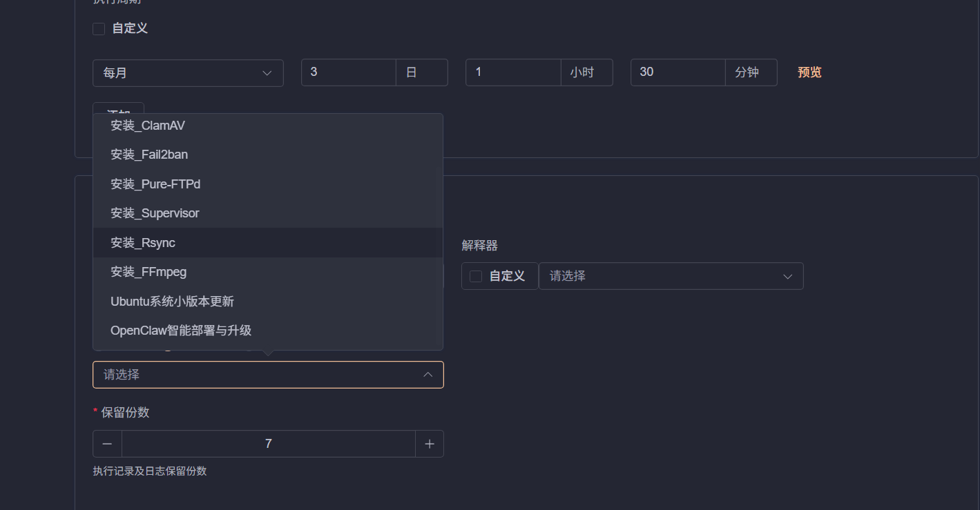Click the minus icon to decrease retention count
Image resolution: width=980 pixels, height=510 pixels.
tap(107, 444)
